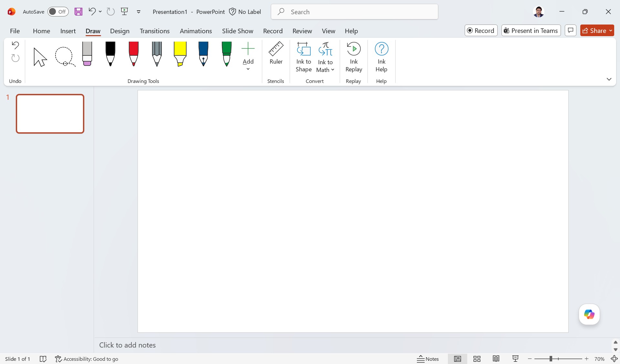Launch the Copilot floating button
This screenshot has height=364, width=620.
tap(589, 314)
